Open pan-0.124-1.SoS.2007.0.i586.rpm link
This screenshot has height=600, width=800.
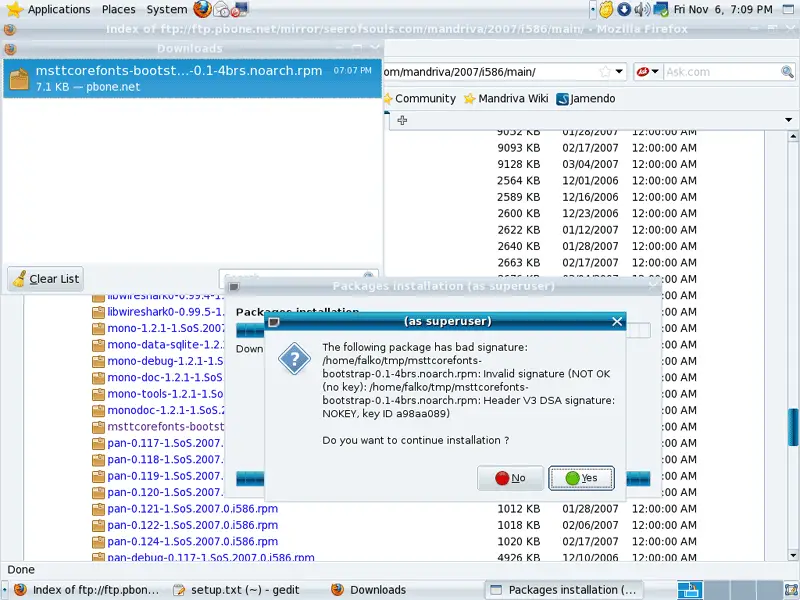192,541
